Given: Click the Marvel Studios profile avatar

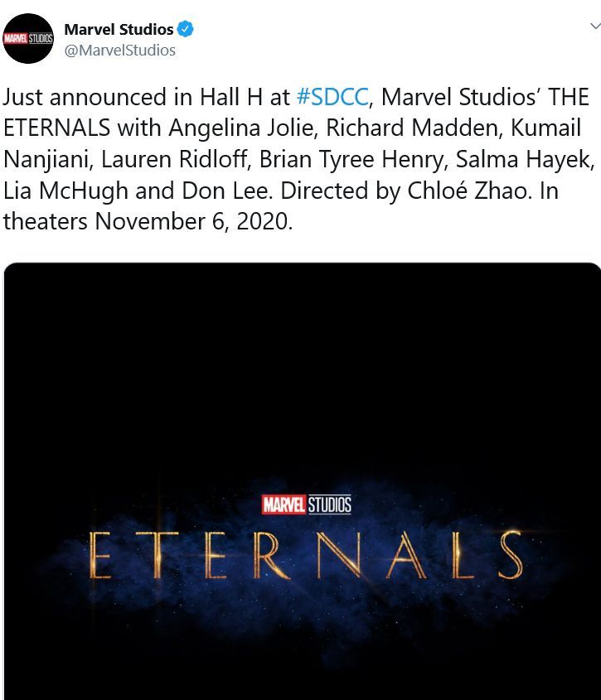Looking at the screenshot, I should (28, 38).
